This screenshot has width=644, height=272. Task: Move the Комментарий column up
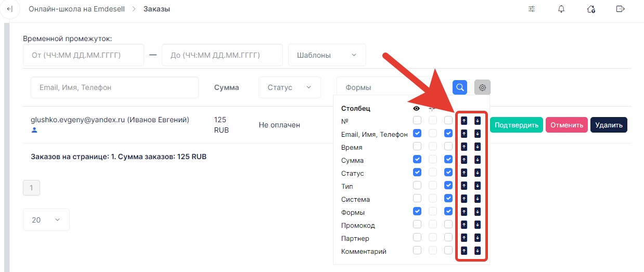click(465, 251)
